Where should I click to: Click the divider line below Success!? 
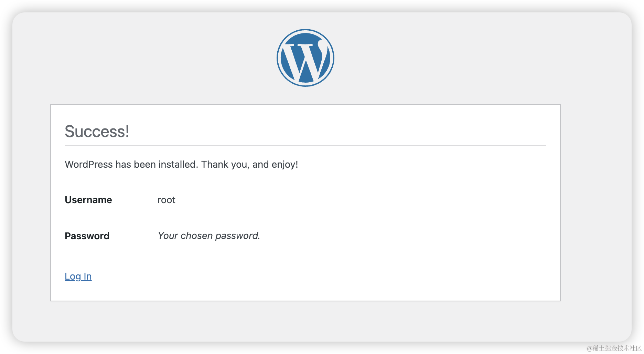[305, 146]
